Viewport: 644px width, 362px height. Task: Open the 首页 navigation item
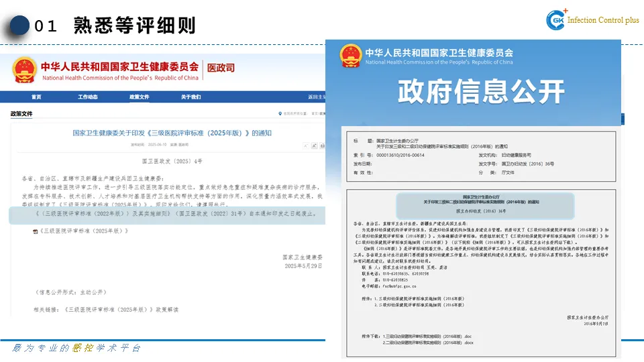pyautogui.click(x=36, y=97)
